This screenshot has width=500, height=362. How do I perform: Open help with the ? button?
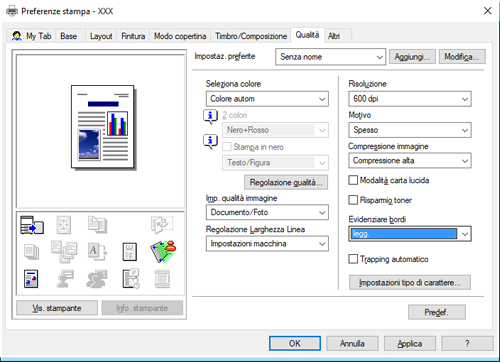point(467,343)
